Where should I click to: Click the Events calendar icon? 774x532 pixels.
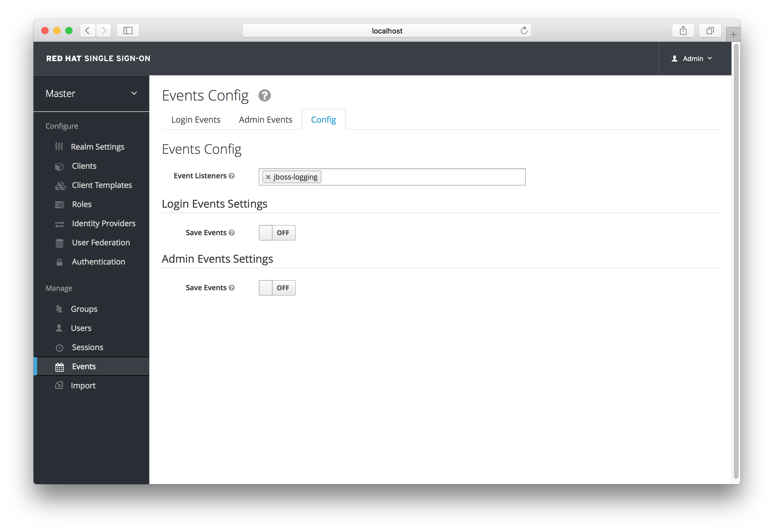click(60, 367)
